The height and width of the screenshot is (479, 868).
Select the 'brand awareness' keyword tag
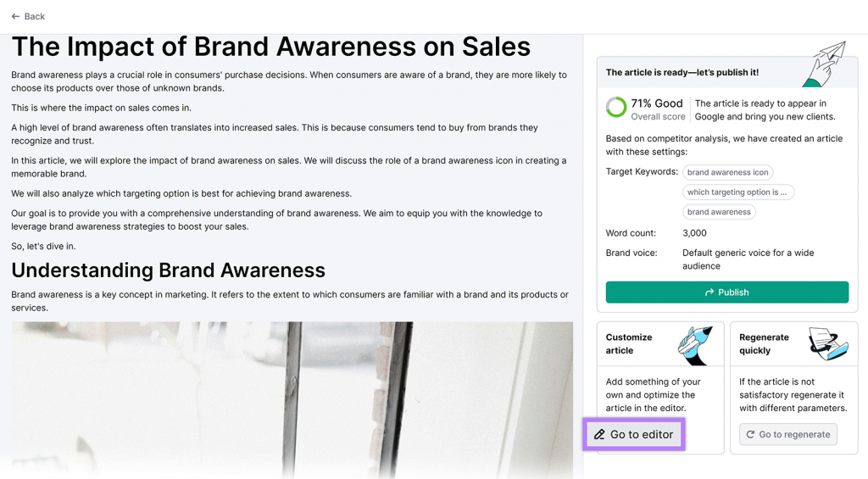pyautogui.click(x=719, y=212)
